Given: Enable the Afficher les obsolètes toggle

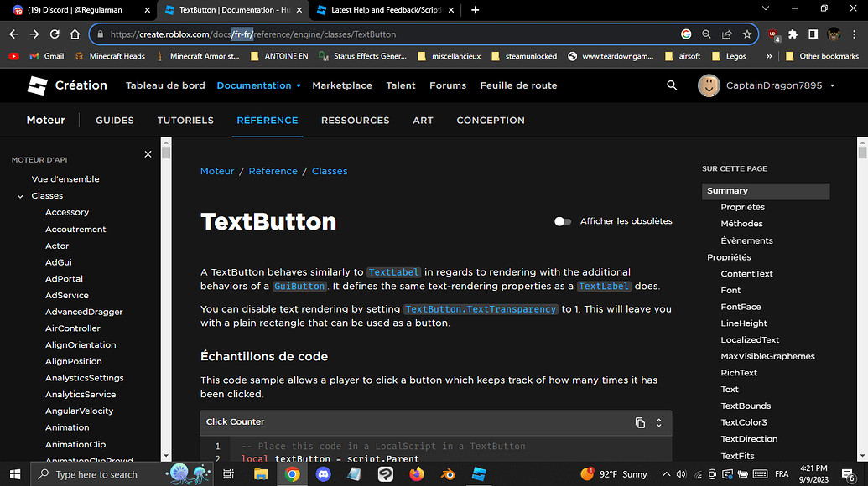Looking at the screenshot, I should pyautogui.click(x=561, y=221).
